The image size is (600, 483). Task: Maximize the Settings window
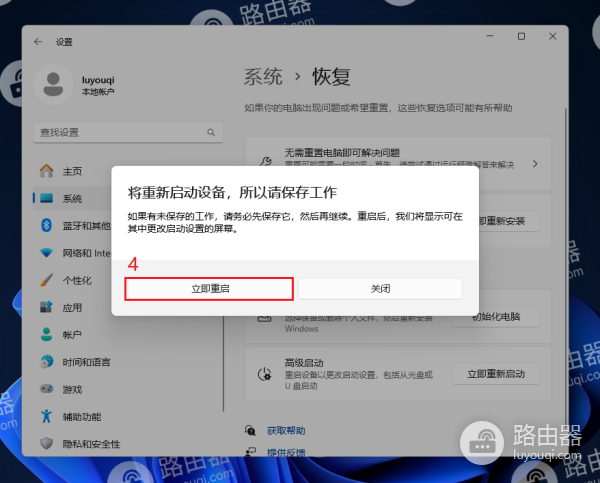pos(521,36)
